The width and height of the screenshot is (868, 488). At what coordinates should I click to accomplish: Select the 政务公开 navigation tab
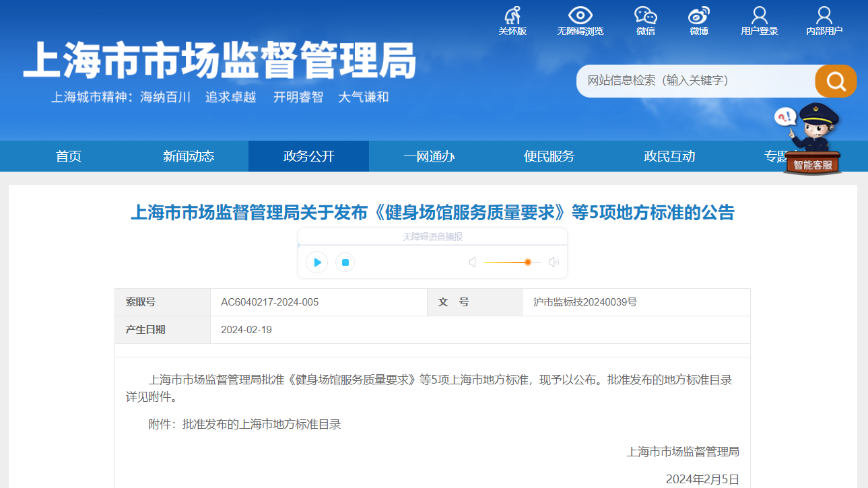pos(308,156)
